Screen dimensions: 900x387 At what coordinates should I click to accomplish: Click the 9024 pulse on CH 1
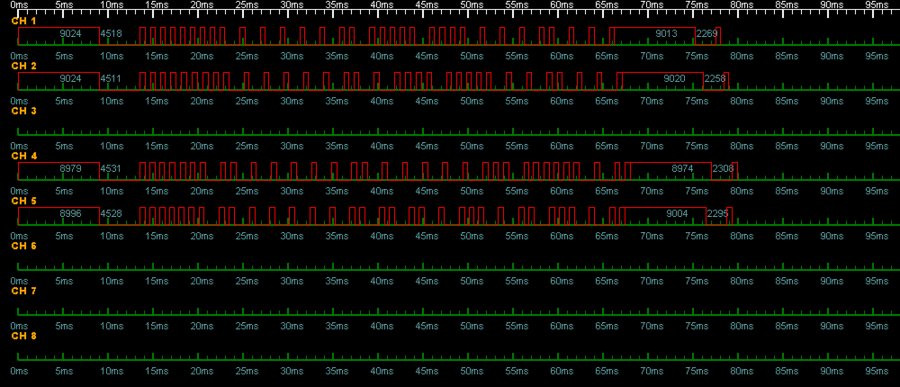[59, 36]
